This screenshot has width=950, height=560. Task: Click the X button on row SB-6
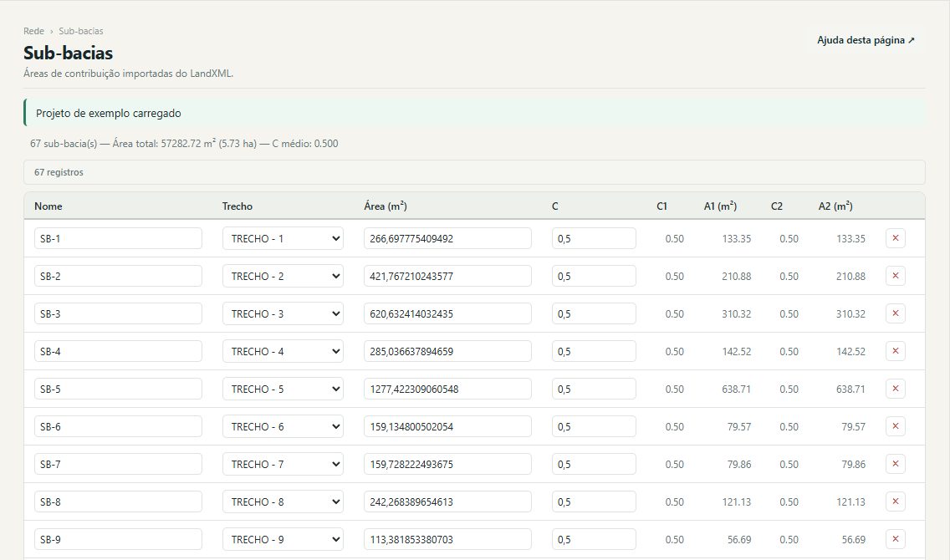tap(895, 426)
